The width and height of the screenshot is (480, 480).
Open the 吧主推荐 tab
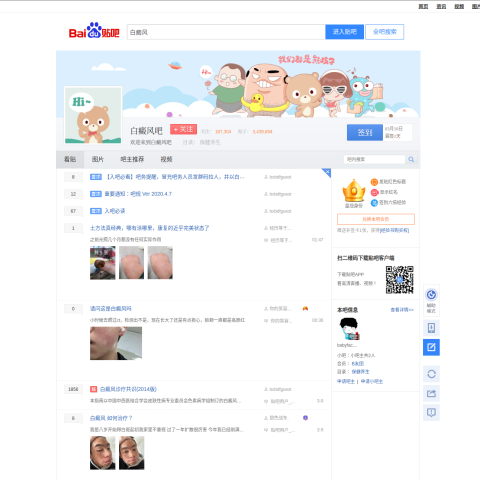click(132, 159)
